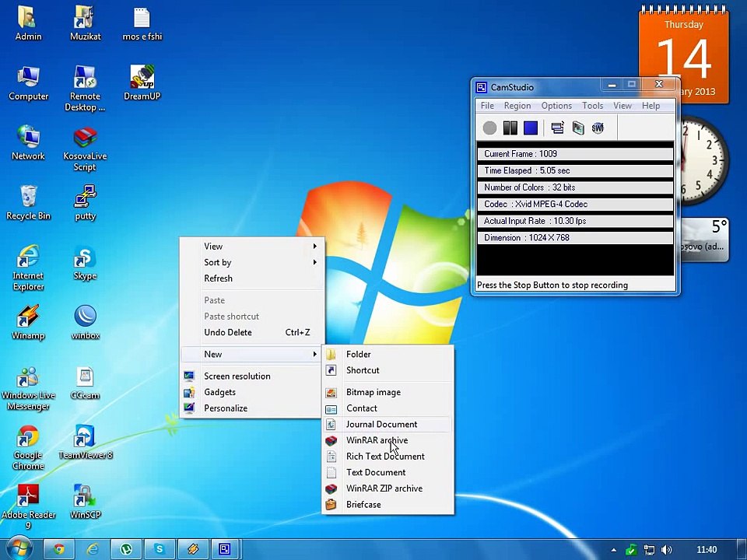Image resolution: width=747 pixels, height=560 pixels.
Task: Create a new Shortcut
Action: 388,370
